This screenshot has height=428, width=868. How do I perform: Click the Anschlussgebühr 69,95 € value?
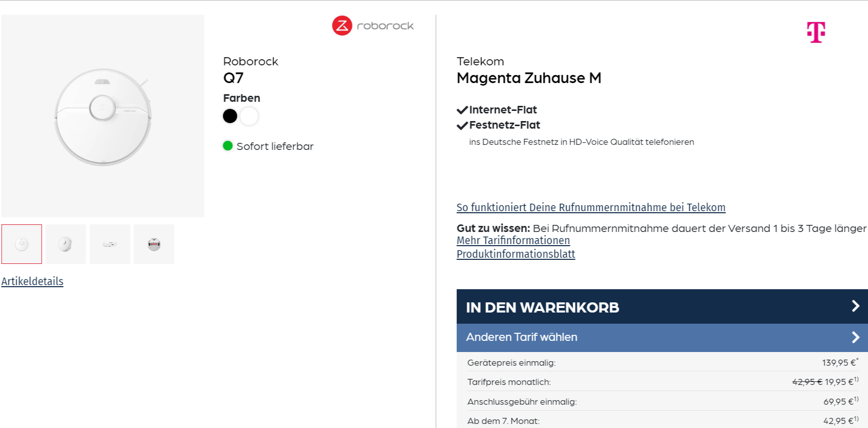click(841, 402)
